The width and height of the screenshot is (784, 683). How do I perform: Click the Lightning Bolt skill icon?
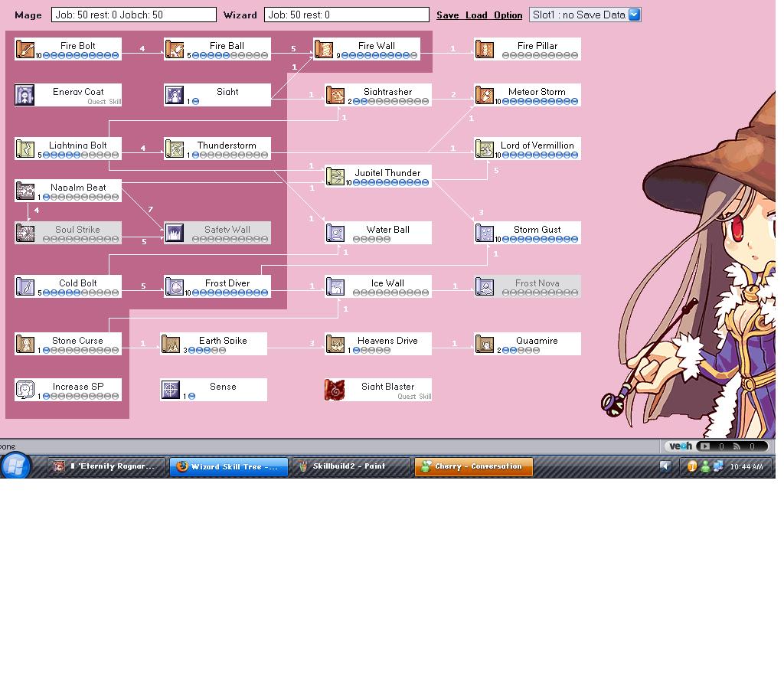pyautogui.click(x=25, y=149)
